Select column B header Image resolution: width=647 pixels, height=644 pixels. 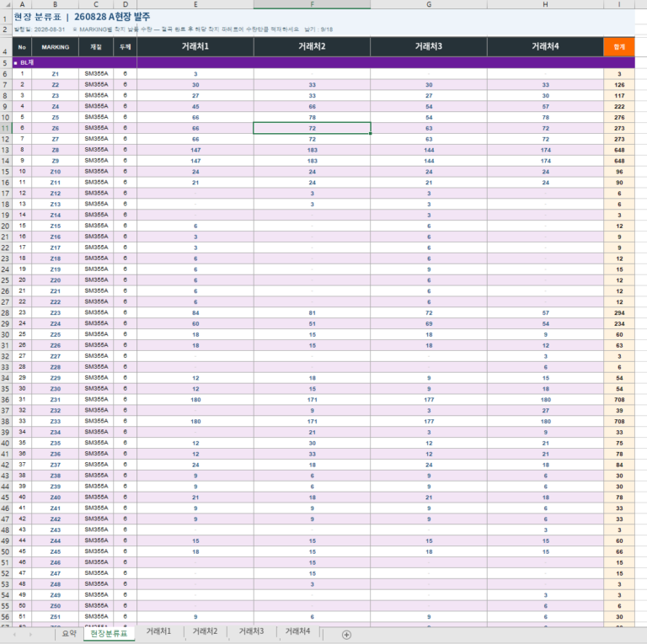point(56,4)
